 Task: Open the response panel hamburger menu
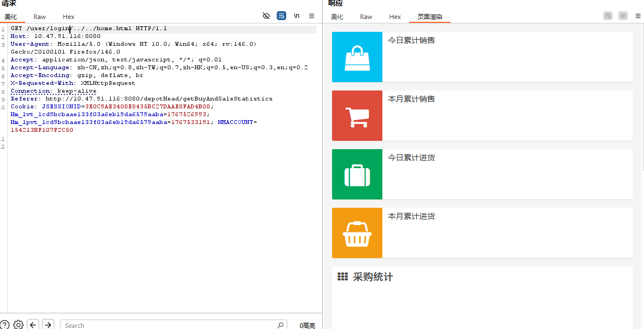(638, 16)
